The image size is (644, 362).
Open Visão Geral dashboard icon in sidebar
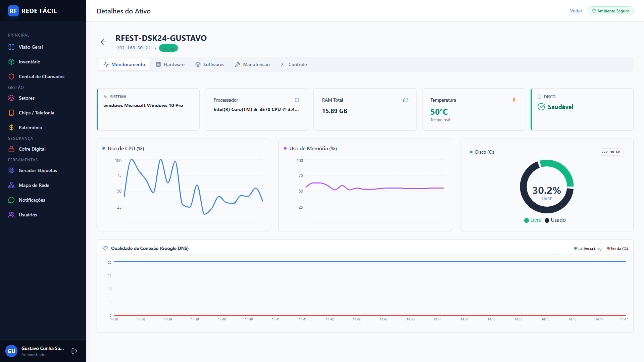pos(11,47)
